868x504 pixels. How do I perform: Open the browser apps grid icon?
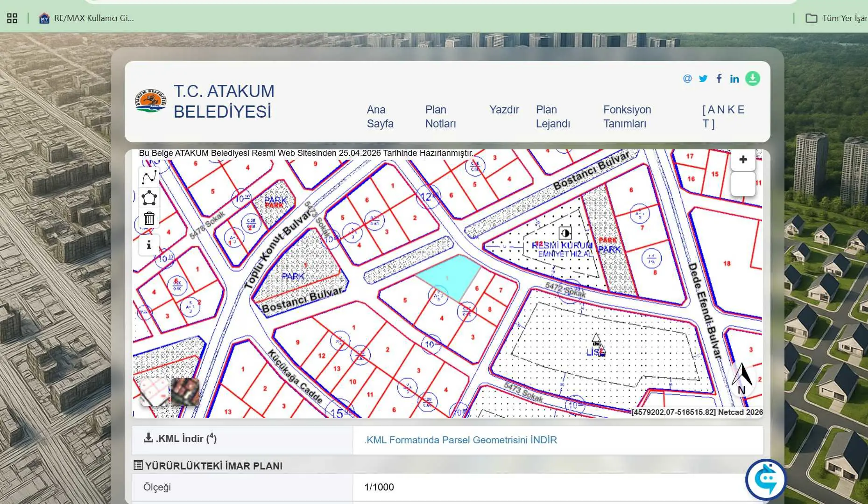pos(12,18)
